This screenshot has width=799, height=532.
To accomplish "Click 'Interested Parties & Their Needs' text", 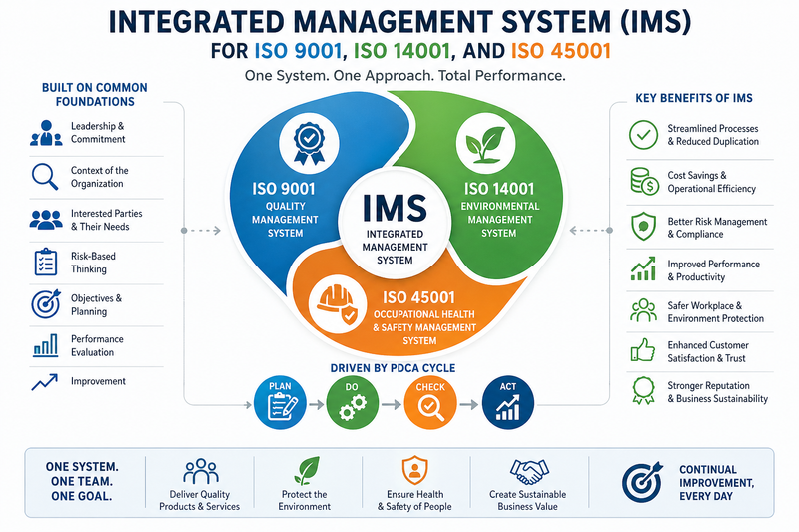I will pyautogui.click(x=106, y=220).
